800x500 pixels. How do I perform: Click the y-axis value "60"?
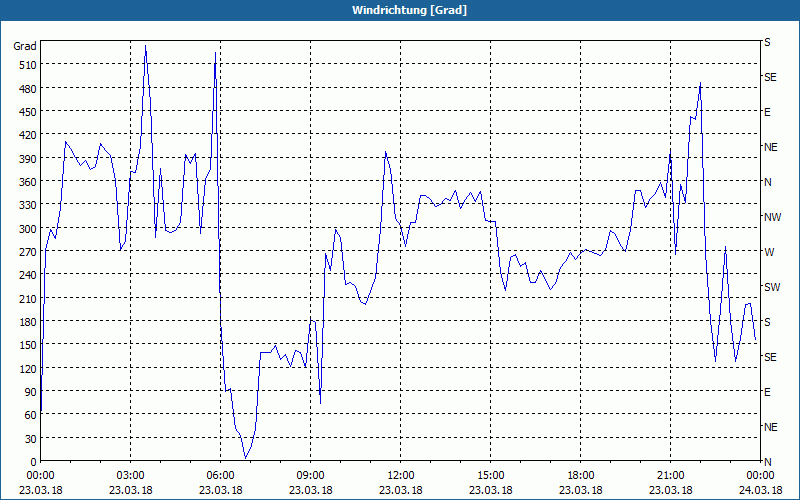(x=31, y=415)
